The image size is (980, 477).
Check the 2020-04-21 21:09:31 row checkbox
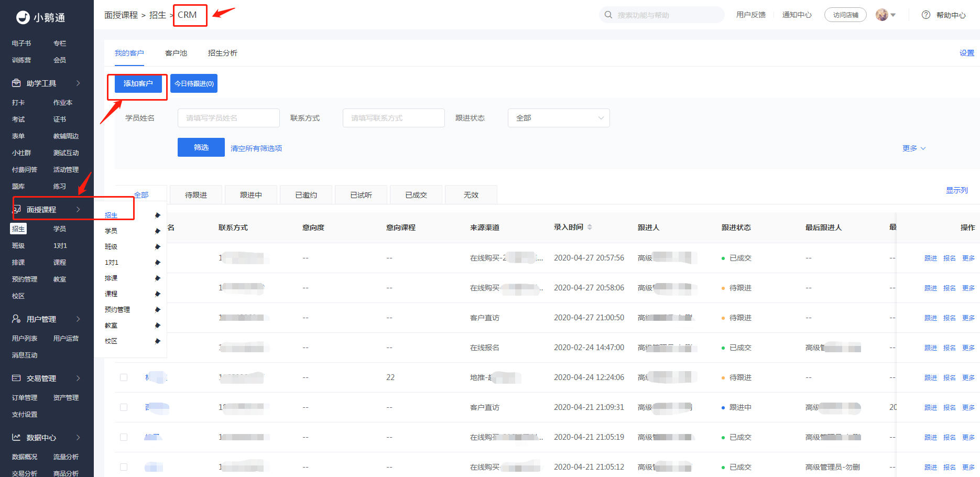(124, 407)
